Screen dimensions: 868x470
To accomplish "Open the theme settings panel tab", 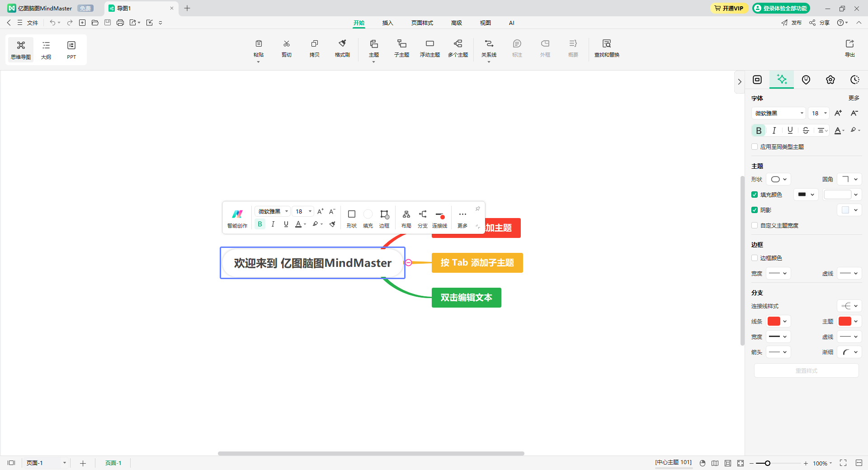I will [x=830, y=80].
